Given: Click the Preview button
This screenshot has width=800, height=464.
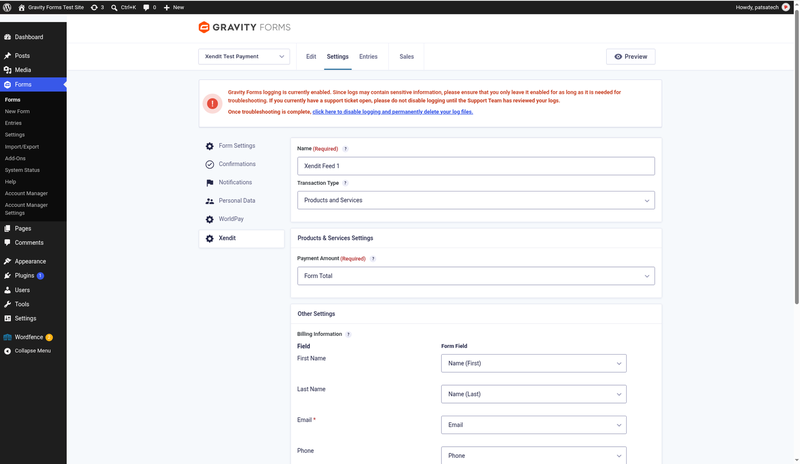Looking at the screenshot, I should coord(631,57).
